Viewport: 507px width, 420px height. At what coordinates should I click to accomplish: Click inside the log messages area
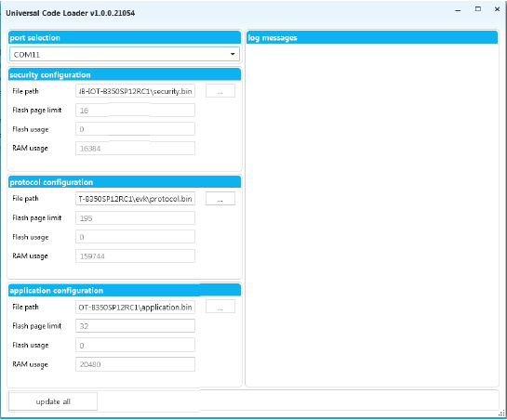[372, 215]
